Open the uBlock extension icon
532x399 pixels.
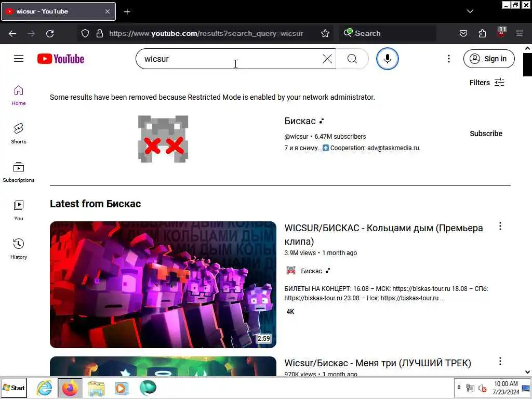(x=501, y=33)
